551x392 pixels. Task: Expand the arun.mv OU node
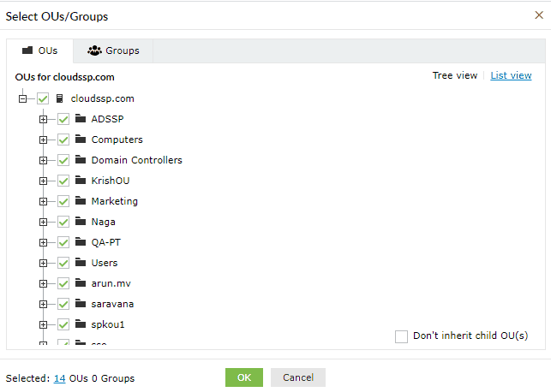43,283
